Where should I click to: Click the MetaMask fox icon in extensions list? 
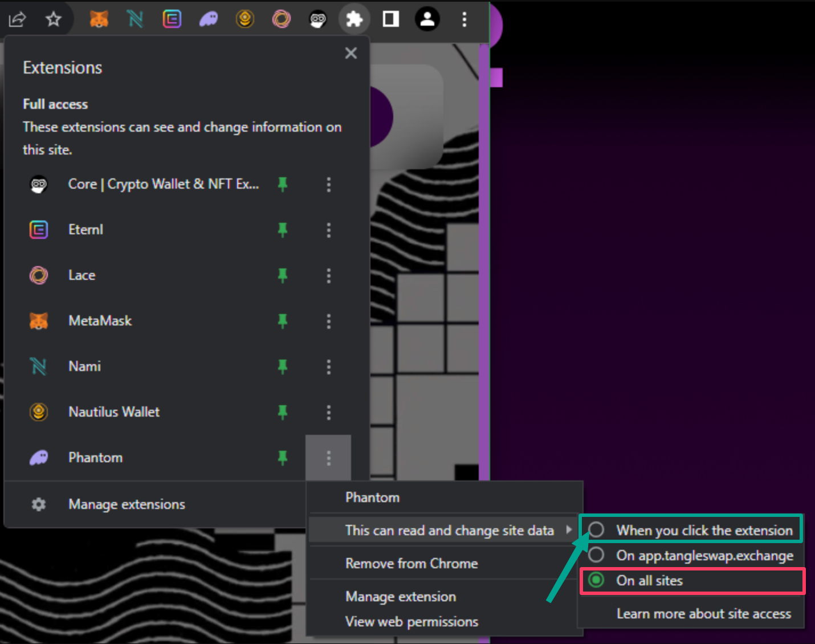(x=39, y=321)
